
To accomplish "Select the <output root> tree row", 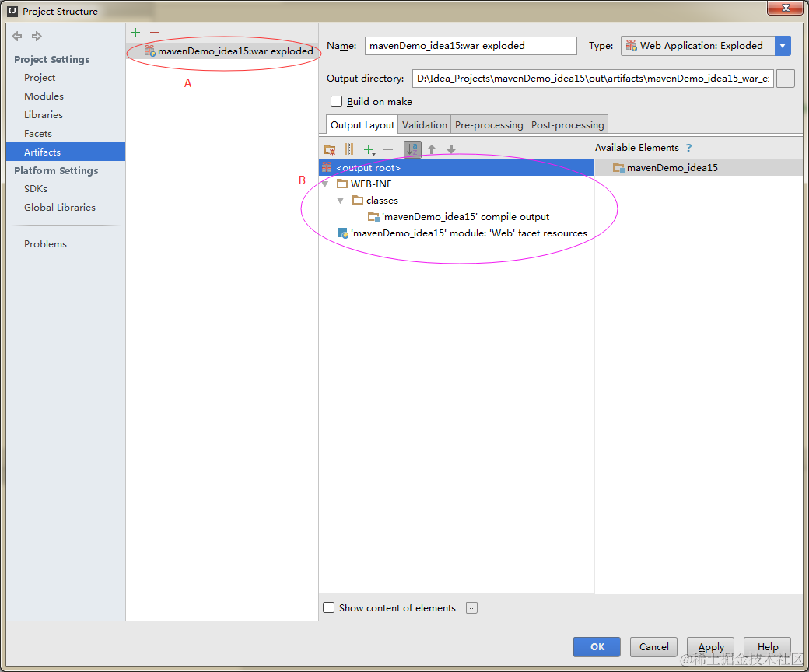I will [x=457, y=168].
